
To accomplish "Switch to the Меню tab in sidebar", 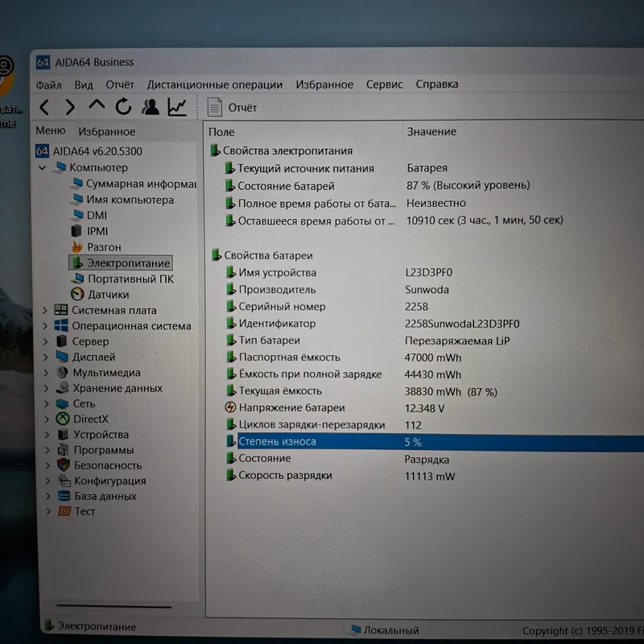I will click(51, 130).
